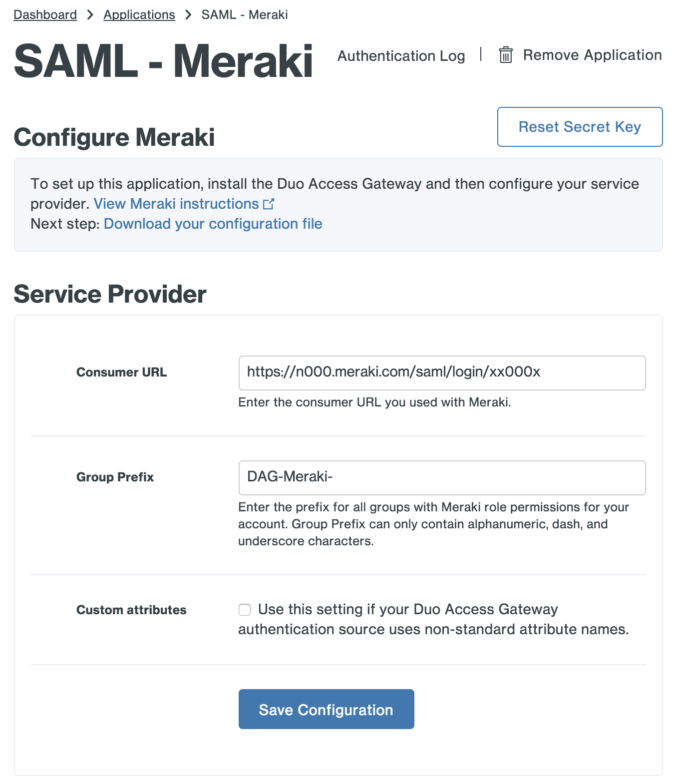
Task: View the Authentication Log
Action: pyautogui.click(x=401, y=55)
